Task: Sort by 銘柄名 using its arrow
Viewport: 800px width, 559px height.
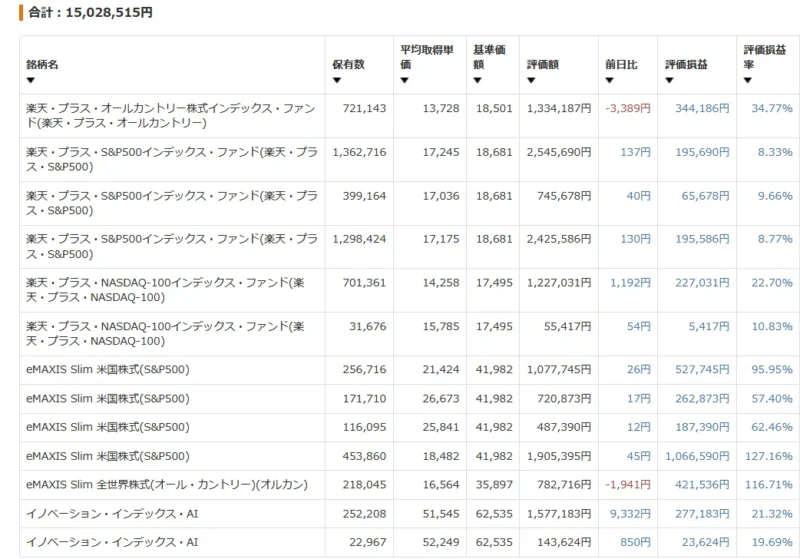Action: 31,80
